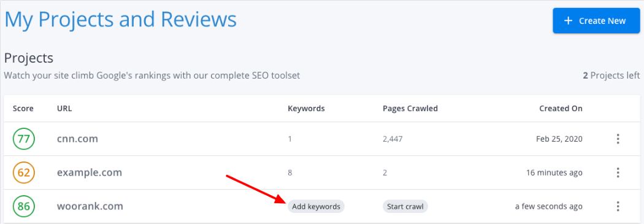Sort by the Pages Crawled column header
Screen dimensions: 644x224
pos(410,109)
